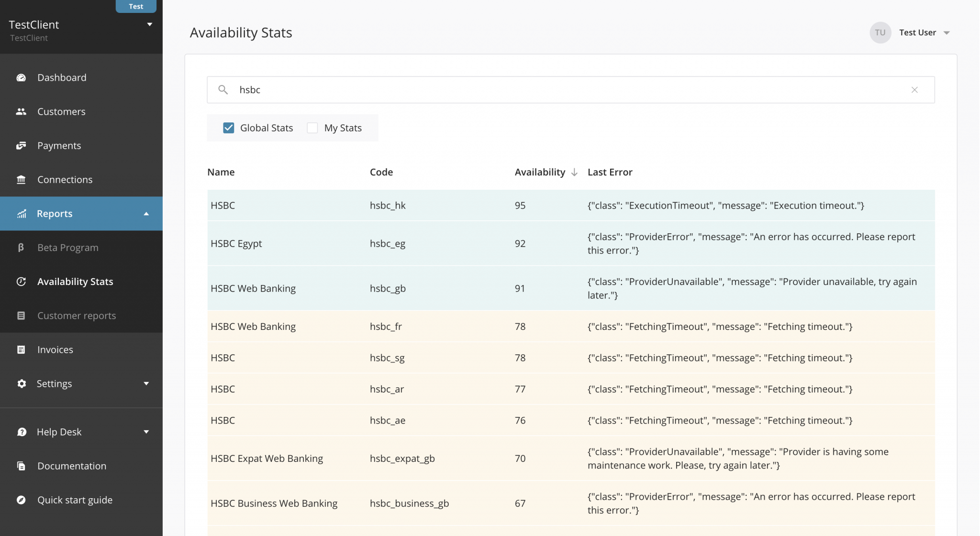Click the Documentation link
This screenshot has width=980, height=536.
point(71,465)
